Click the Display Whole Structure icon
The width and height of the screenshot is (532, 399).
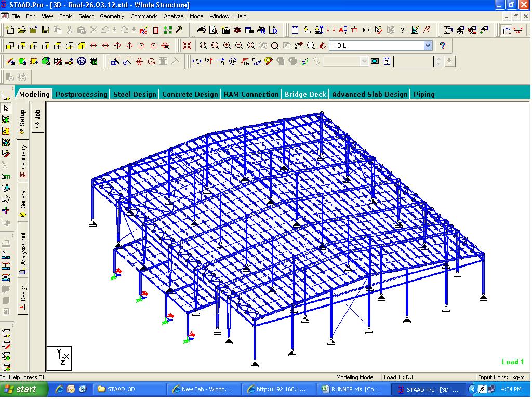pyautogui.click(x=187, y=46)
